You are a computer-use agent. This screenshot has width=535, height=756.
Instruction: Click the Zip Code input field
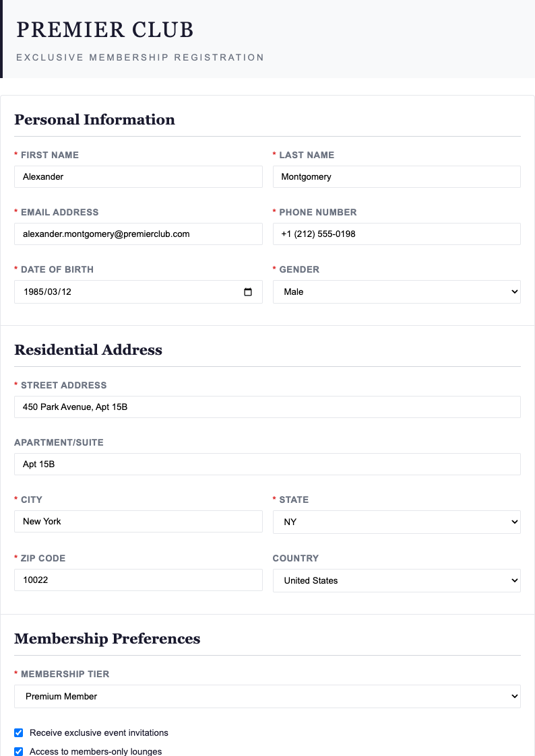[x=138, y=580]
